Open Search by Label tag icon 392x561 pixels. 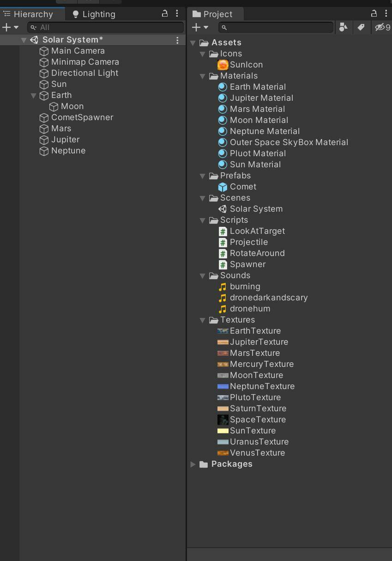361,27
